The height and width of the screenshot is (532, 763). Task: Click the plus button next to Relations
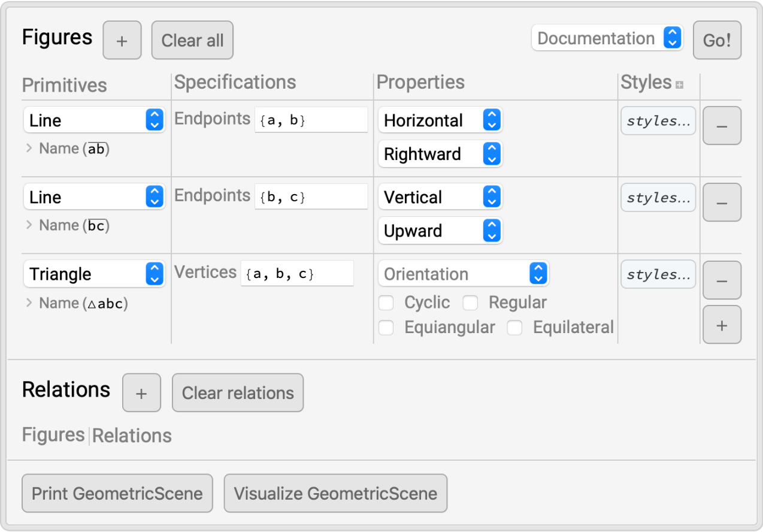(141, 393)
